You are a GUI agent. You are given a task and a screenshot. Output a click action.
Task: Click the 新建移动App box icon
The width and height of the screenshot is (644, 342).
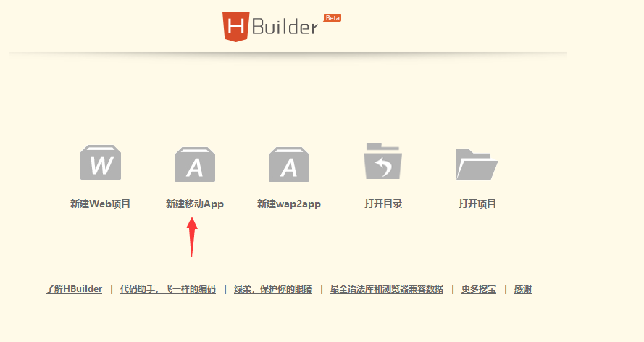(195, 164)
